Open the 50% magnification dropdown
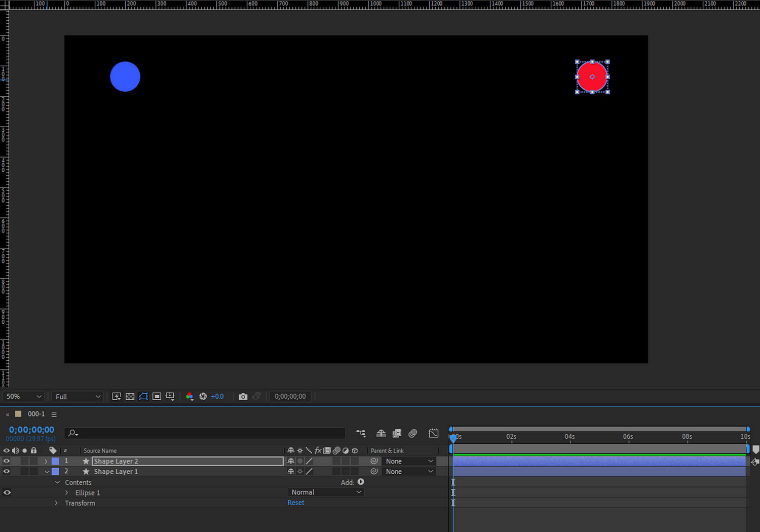This screenshot has height=532, width=760. 23,396
